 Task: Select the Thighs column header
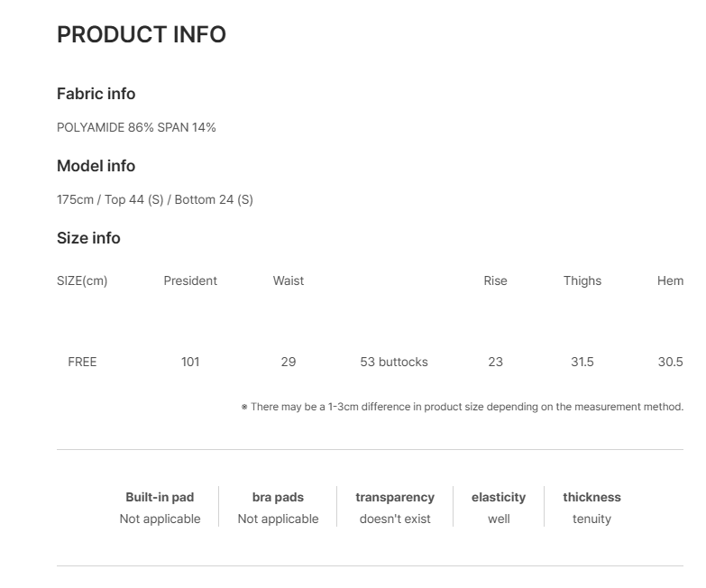582,281
